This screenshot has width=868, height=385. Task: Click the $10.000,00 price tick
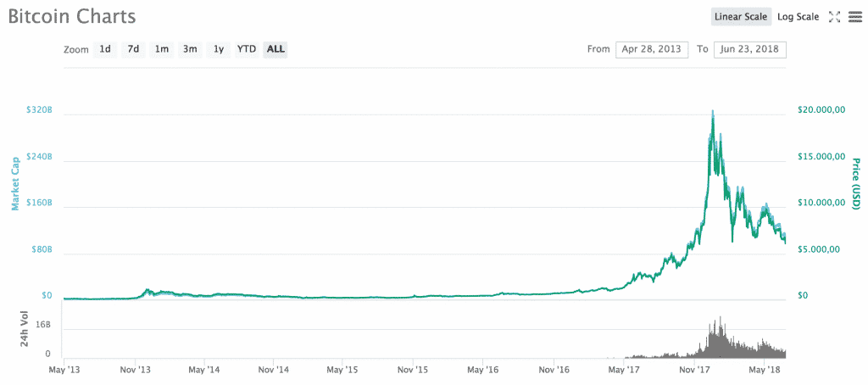[821, 203]
